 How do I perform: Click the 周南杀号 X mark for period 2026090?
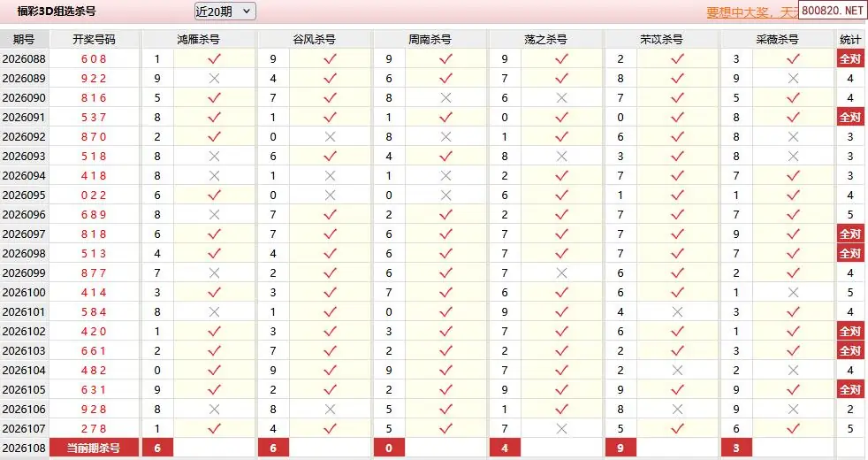coord(445,97)
